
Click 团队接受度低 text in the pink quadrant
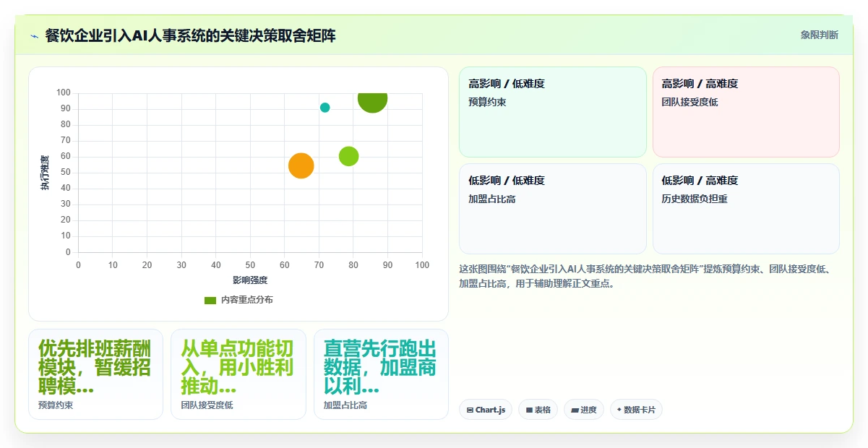pos(689,103)
